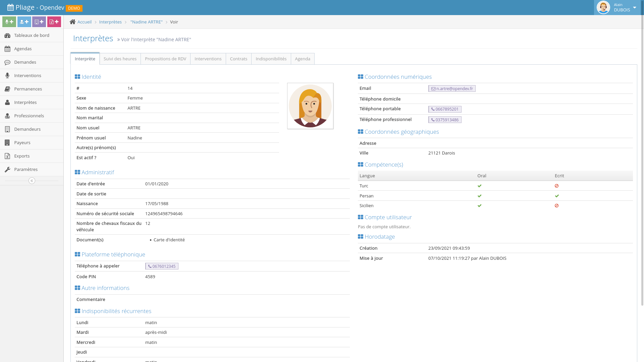Click the blue add professional button

pos(24,22)
